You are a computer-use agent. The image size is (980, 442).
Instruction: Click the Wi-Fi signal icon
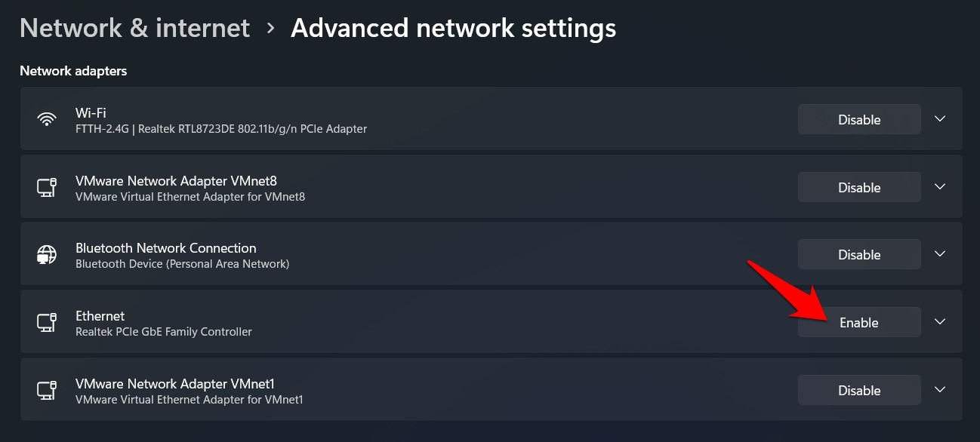(47, 119)
